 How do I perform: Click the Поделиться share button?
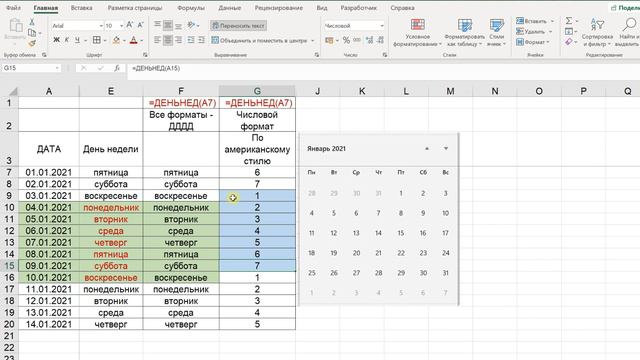coord(625,8)
